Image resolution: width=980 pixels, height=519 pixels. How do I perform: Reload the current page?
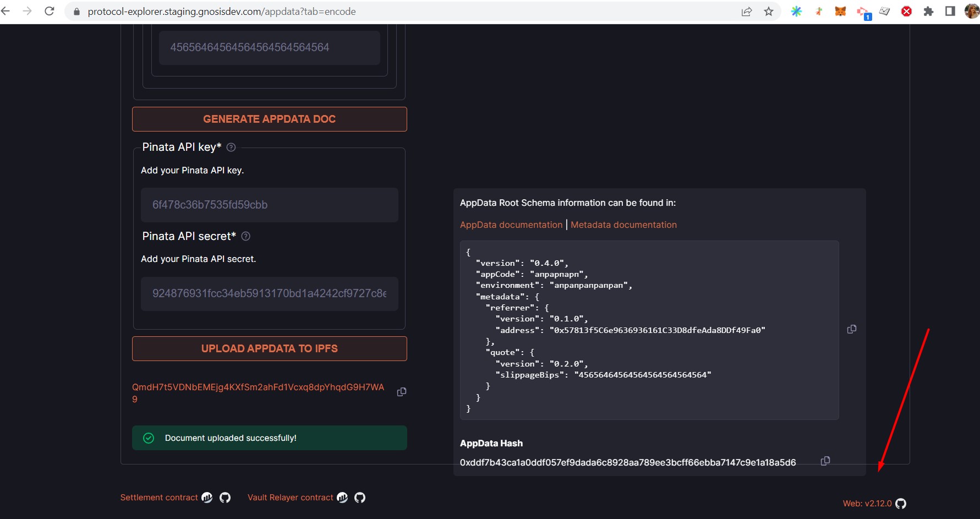[x=50, y=11]
